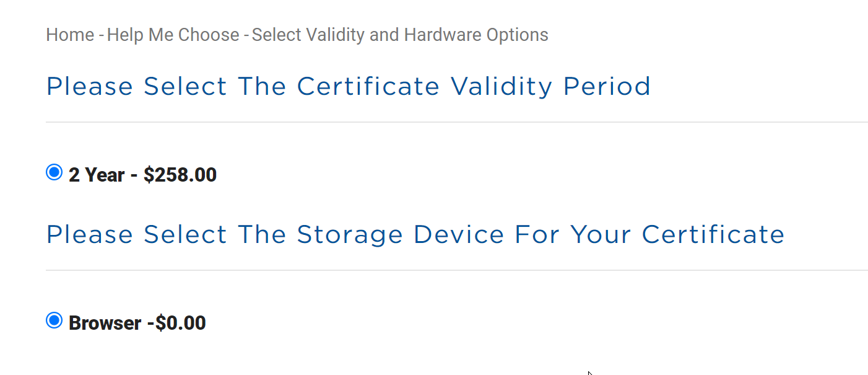Image resolution: width=868 pixels, height=375 pixels.
Task: Click the Storage Device For Your Certificate heading
Action: click(415, 235)
